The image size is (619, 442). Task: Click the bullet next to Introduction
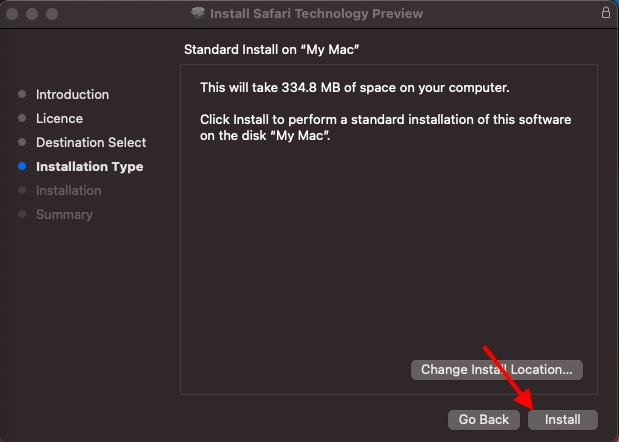tap(22, 94)
